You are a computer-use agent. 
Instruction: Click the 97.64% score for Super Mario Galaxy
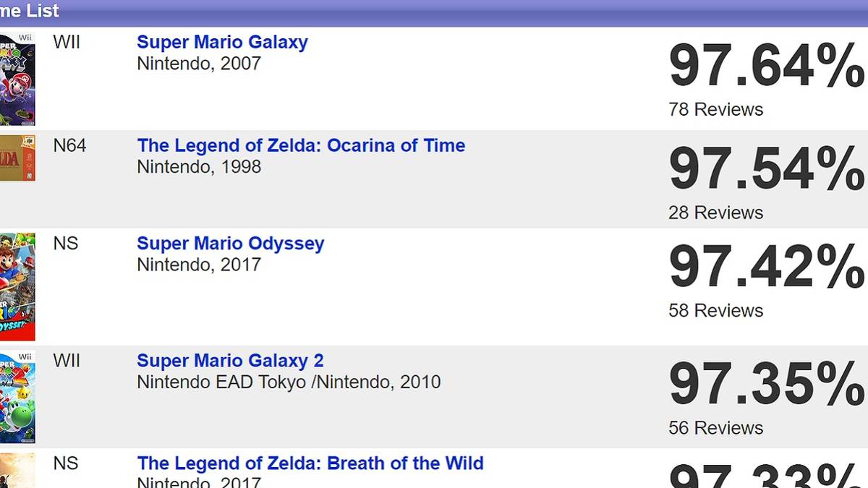pos(766,67)
